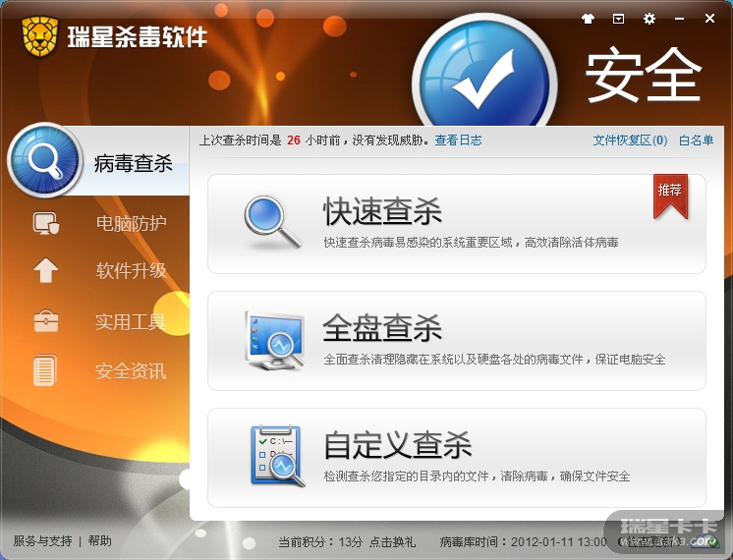Open settings gear icon

coord(648,19)
